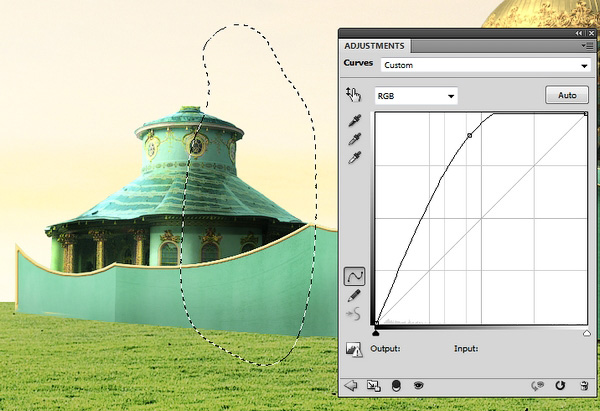Image resolution: width=600 pixels, height=411 pixels.
Task: Select draw curve pencil mode
Action: [x=354, y=295]
